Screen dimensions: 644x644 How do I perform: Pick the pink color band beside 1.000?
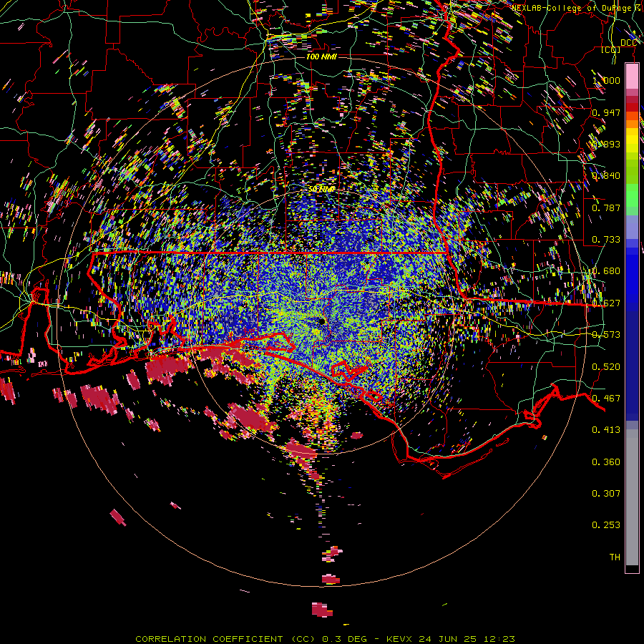click(x=632, y=77)
